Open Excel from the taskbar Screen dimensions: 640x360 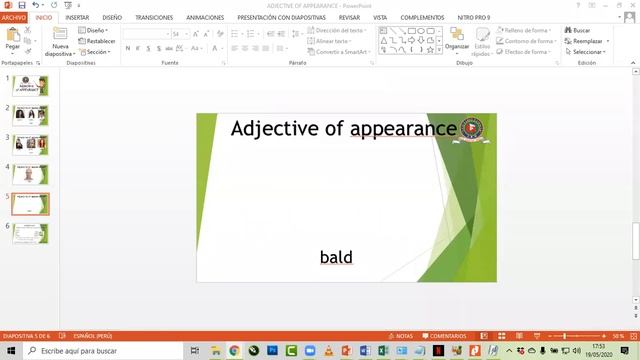pos(383,351)
